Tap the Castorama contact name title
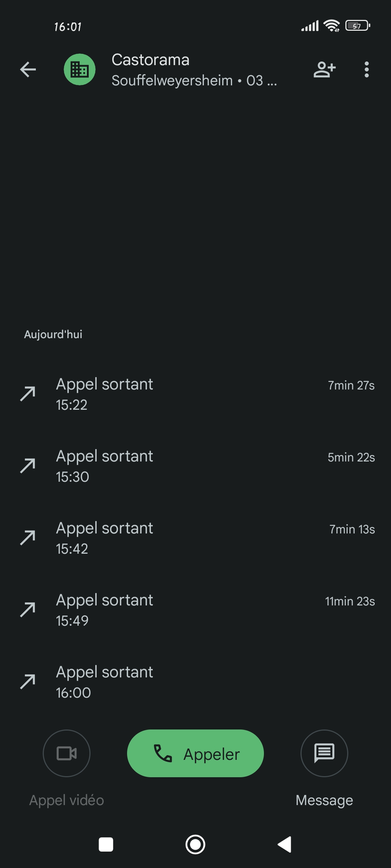The image size is (391, 868). pos(150,60)
